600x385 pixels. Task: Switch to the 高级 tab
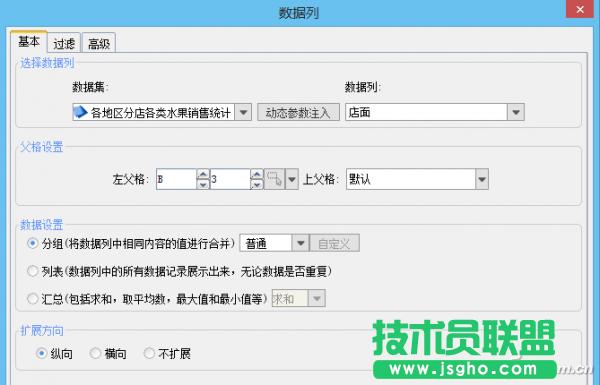tap(99, 43)
